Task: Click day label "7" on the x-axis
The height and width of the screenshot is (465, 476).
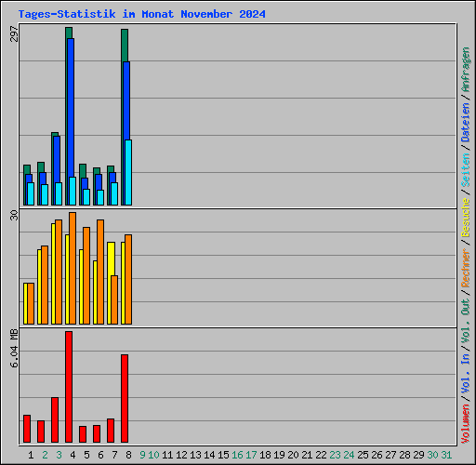Action: (x=114, y=455)
